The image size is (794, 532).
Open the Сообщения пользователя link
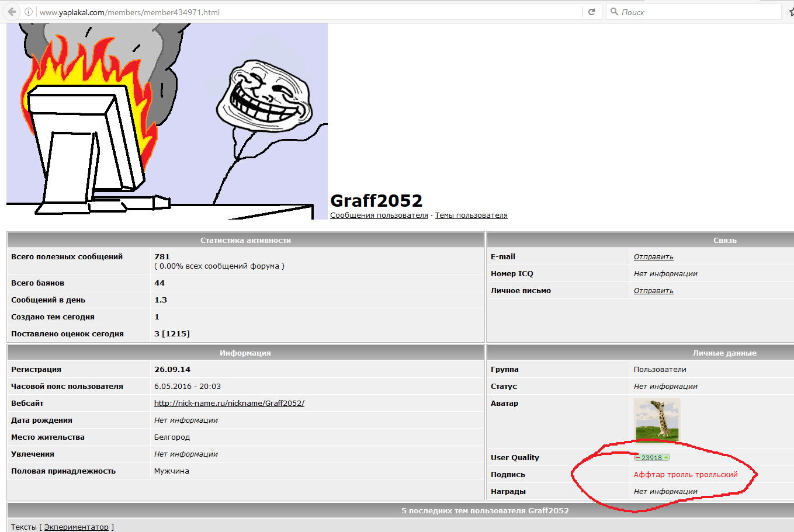pyautogui.click(x=379, y=215)
